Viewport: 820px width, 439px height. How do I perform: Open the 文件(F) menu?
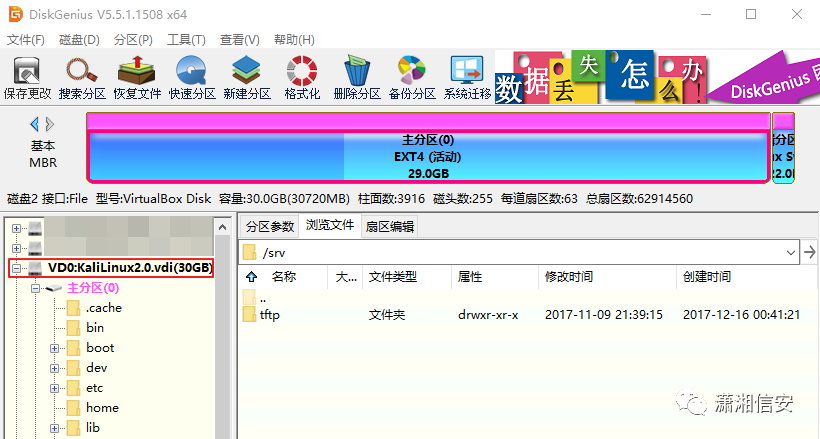[x=25, y=40]
